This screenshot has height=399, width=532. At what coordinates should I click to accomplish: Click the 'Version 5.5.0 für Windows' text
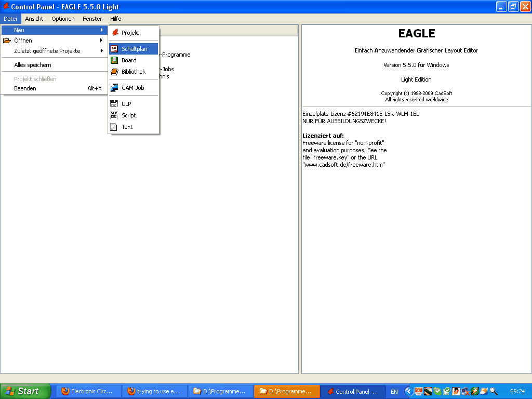click(x=416, y=65)
